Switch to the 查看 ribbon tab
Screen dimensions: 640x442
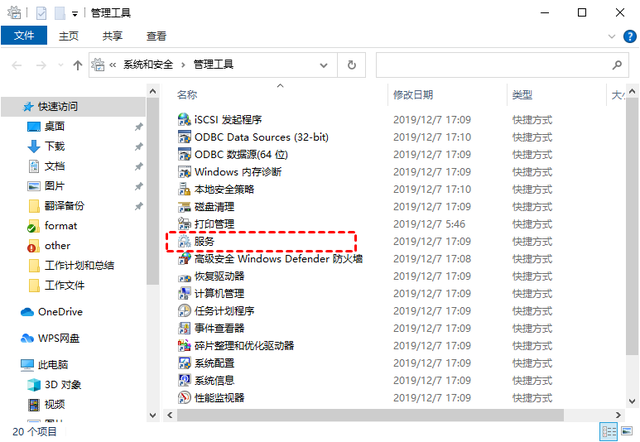156,36
